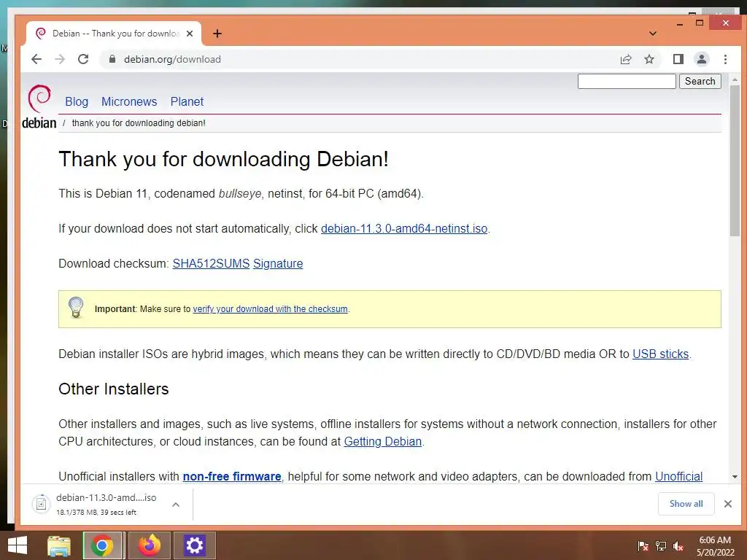This screenshot has width=747, height=560.
Task: Open the browser side panel
Action: [678, 59]
